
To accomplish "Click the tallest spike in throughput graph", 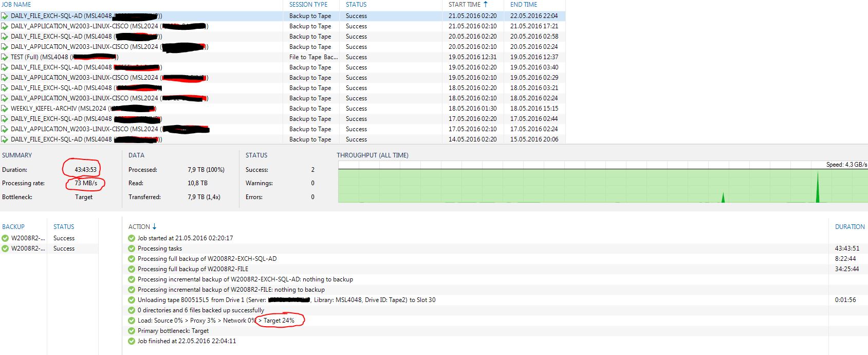I will point(818,185).
